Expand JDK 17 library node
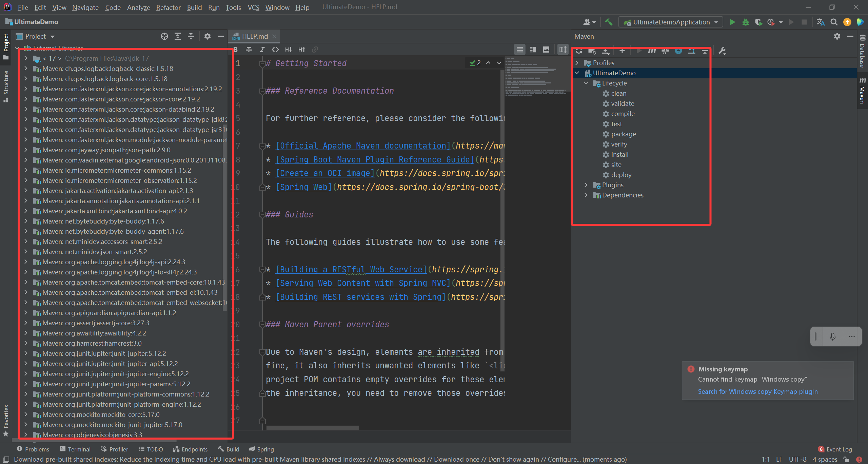The height and width of the screenshot is (464, 868). point(26,58)
